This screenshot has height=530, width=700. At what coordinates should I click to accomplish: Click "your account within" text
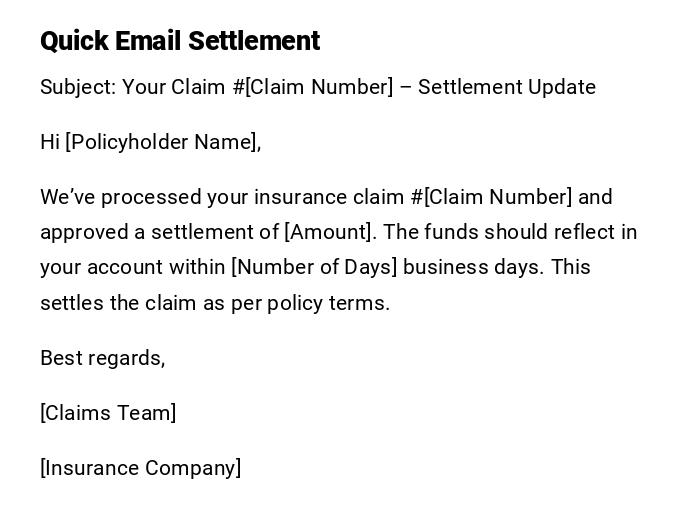pos(133,267)
